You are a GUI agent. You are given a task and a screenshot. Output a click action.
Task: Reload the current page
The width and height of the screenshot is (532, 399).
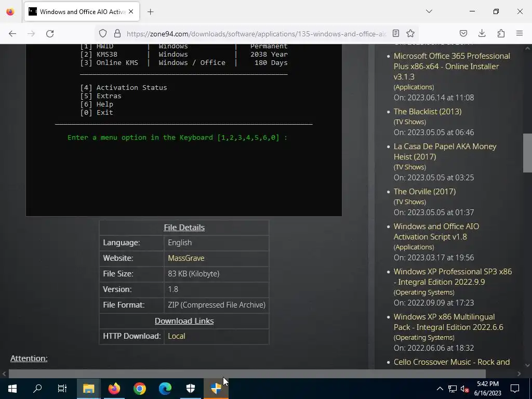[x=50, y=34]
